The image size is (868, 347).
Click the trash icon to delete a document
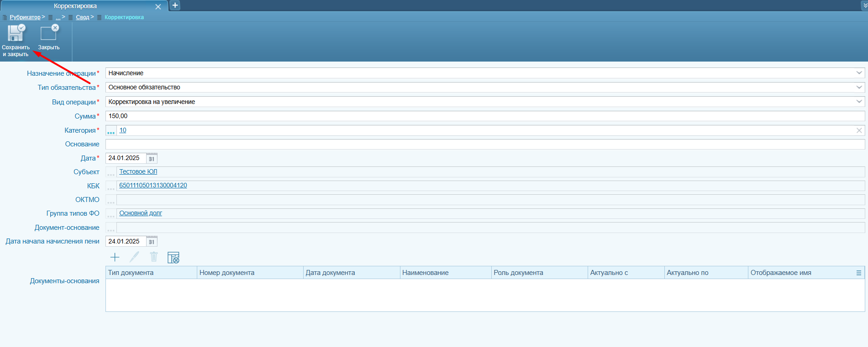point(154,257)
